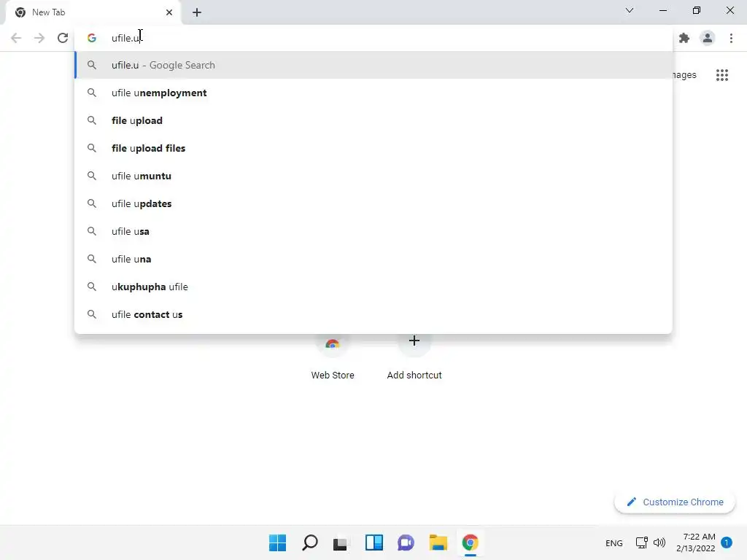
Task: Open the Chat taskbar icon
Action: tap(406, 542)
